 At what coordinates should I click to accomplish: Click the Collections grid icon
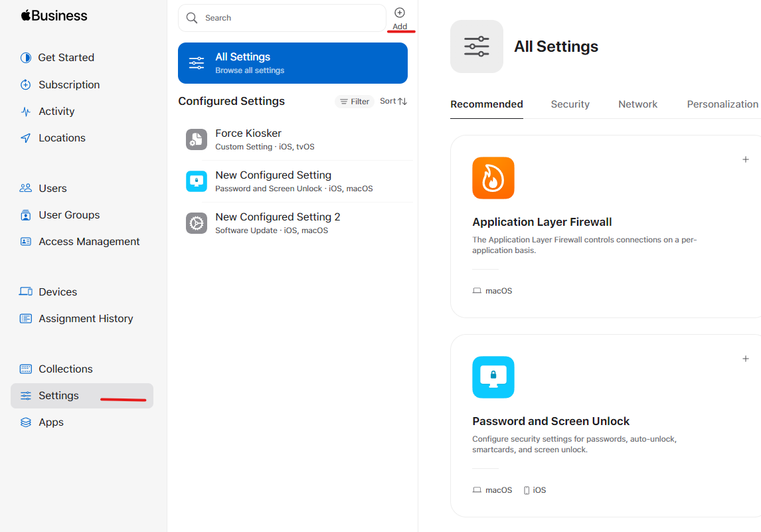coord(26,369)
